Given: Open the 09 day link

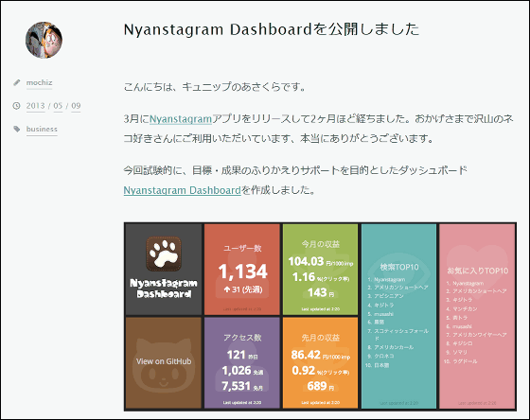Looking at the screenshot, I should tap(76, 106).
